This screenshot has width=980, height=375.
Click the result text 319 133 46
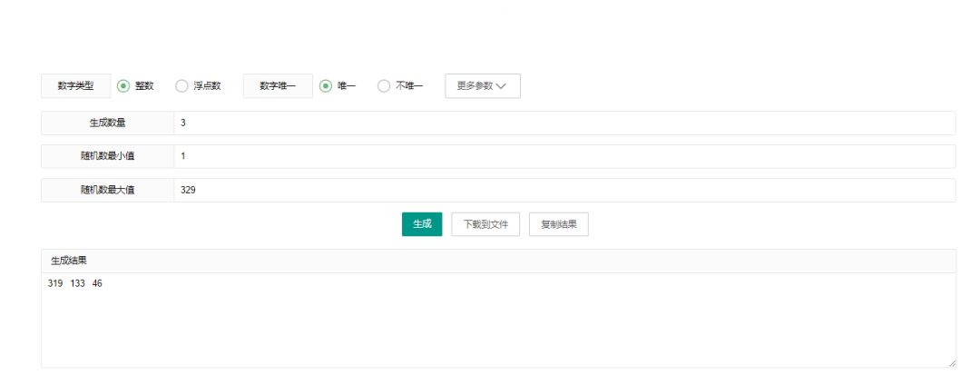tap(75, 284)
